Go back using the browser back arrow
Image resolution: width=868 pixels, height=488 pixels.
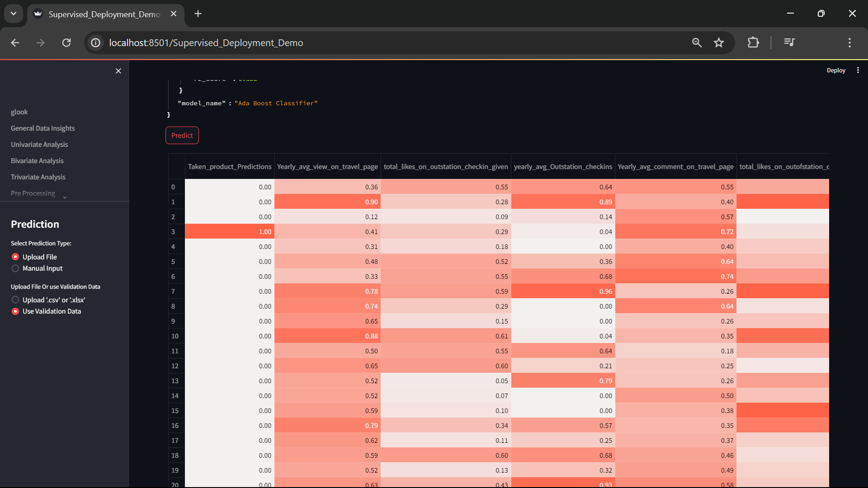[x=15, y=42]
